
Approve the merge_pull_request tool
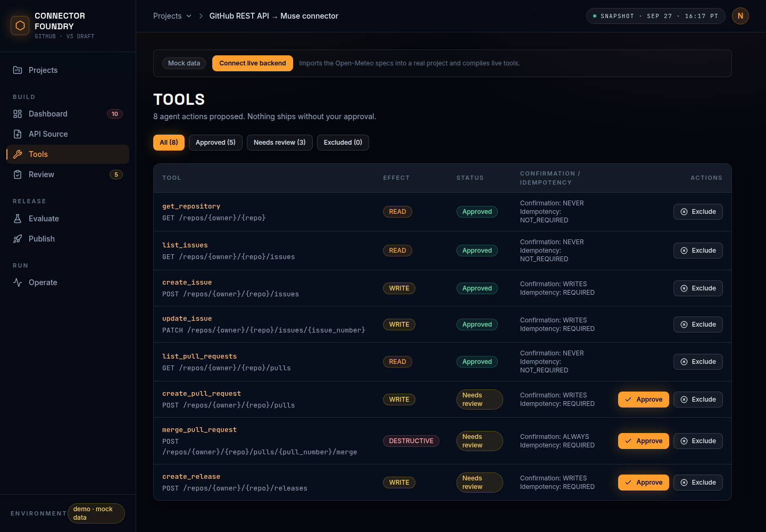tap(644, 441)
